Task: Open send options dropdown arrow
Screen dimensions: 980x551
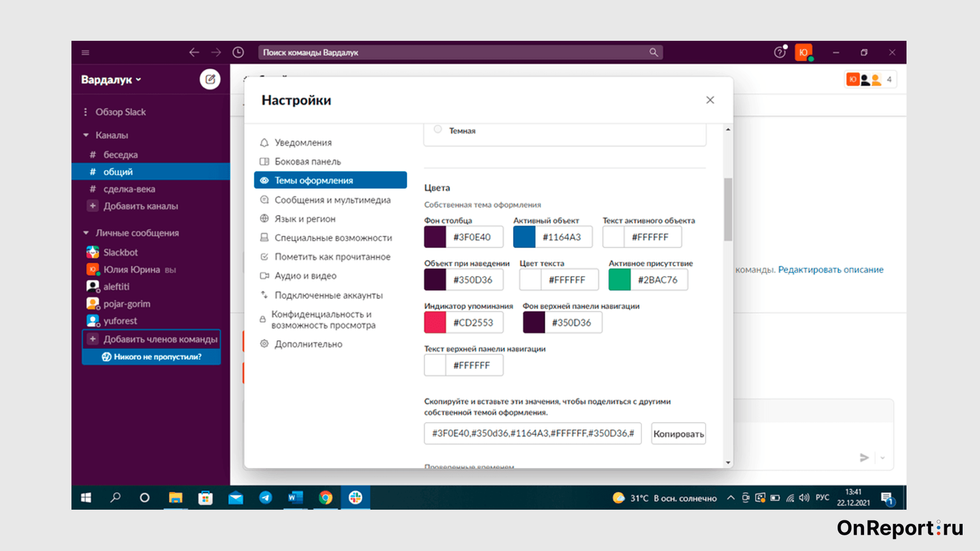Action: tap(883, 458)
